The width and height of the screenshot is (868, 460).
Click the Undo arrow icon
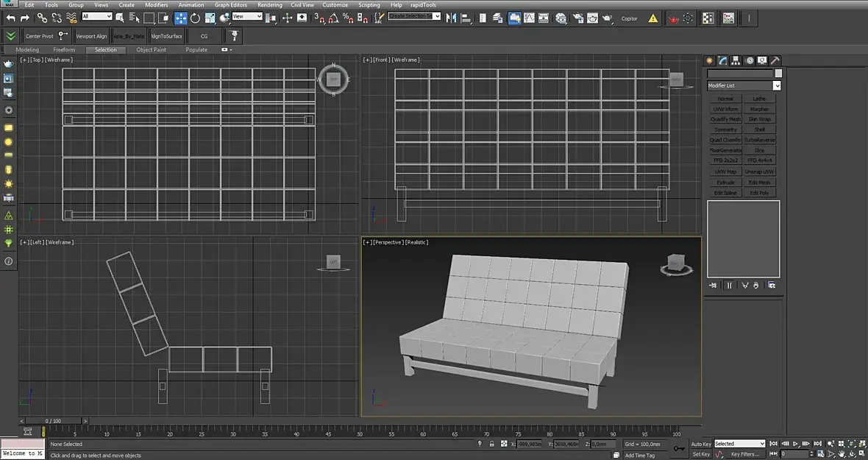coord(10,18)
